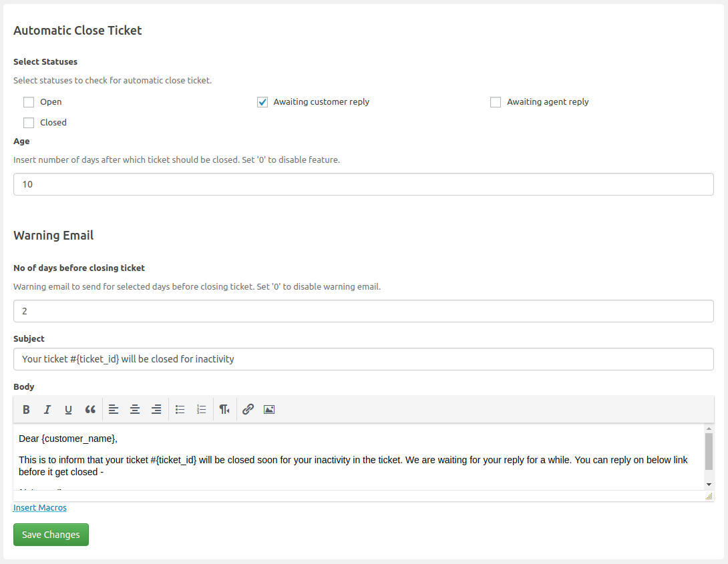This screenshot has width=728, height=564.
Task: Apply bold formatting in the Body editor
Action: 26,409
